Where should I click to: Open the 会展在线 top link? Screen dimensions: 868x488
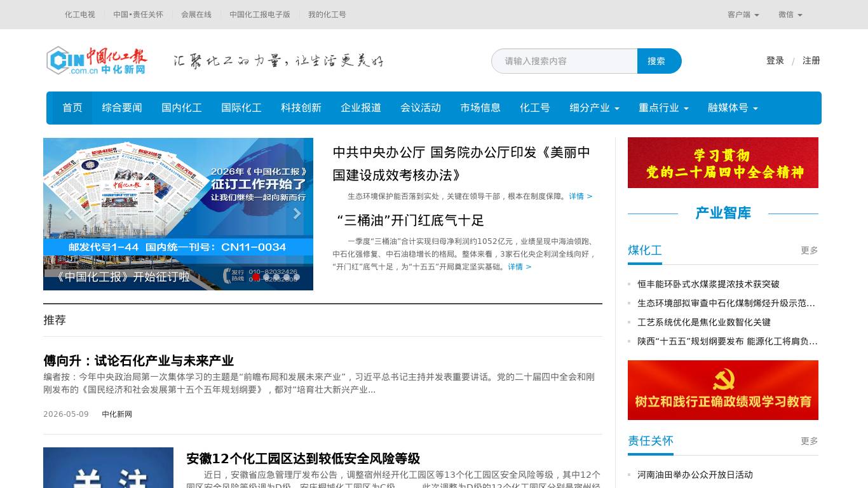(196, 15)
